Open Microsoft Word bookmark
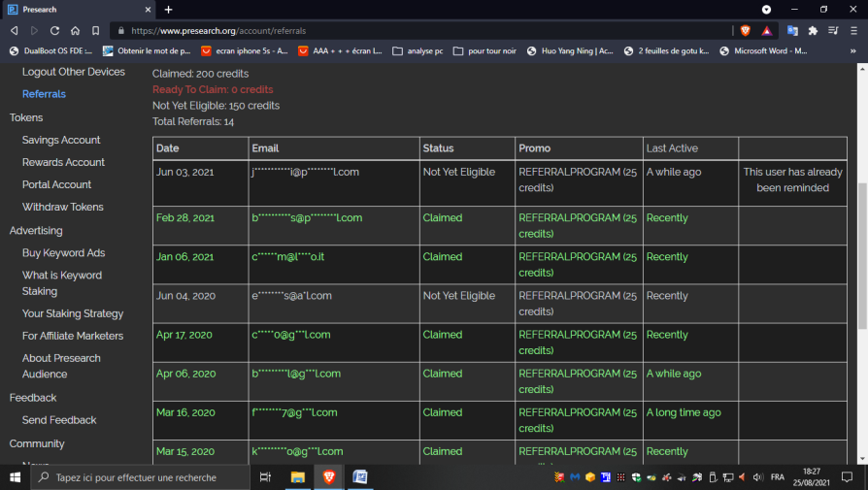The height and width of the screenshot is (490, 868). pos(763,50)
